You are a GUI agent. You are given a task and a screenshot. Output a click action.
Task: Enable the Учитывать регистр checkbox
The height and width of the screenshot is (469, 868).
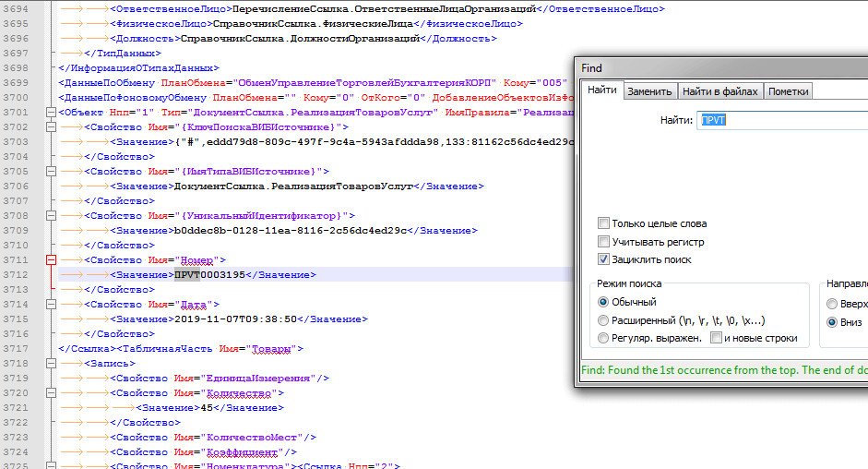coord(603,242)
